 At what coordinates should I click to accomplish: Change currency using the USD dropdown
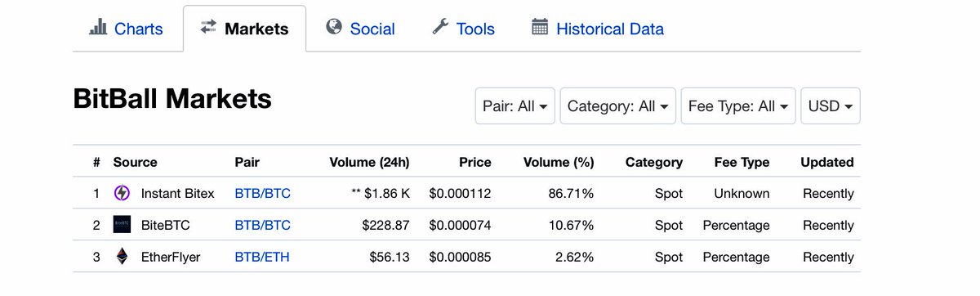click(x=831, y=106)
